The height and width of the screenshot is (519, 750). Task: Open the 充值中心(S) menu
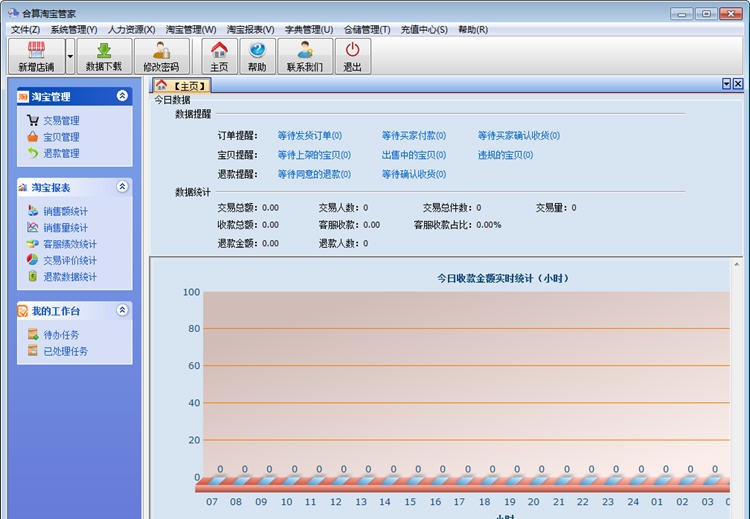424,30
